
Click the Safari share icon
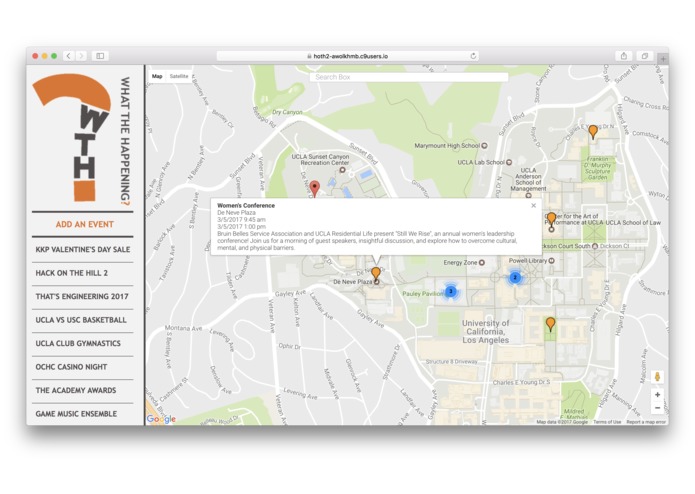(x=624, y=56)
